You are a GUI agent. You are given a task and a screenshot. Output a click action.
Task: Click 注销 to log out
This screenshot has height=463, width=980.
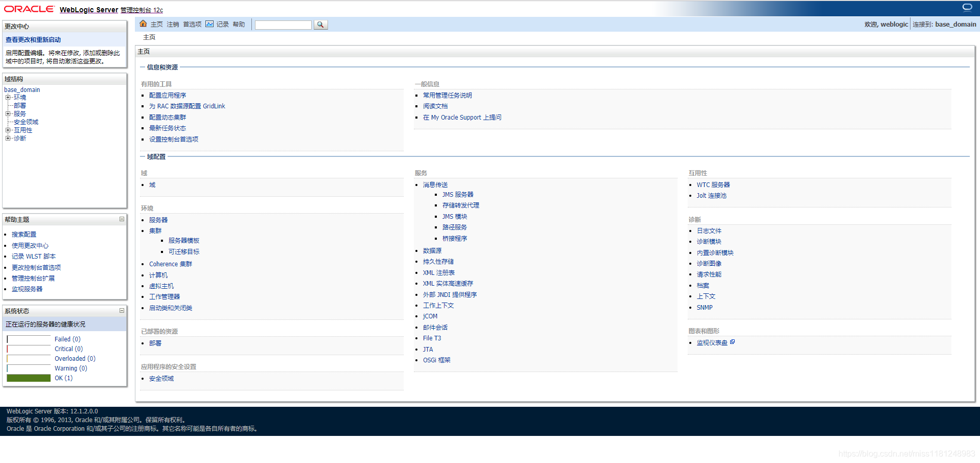point(173,25)
